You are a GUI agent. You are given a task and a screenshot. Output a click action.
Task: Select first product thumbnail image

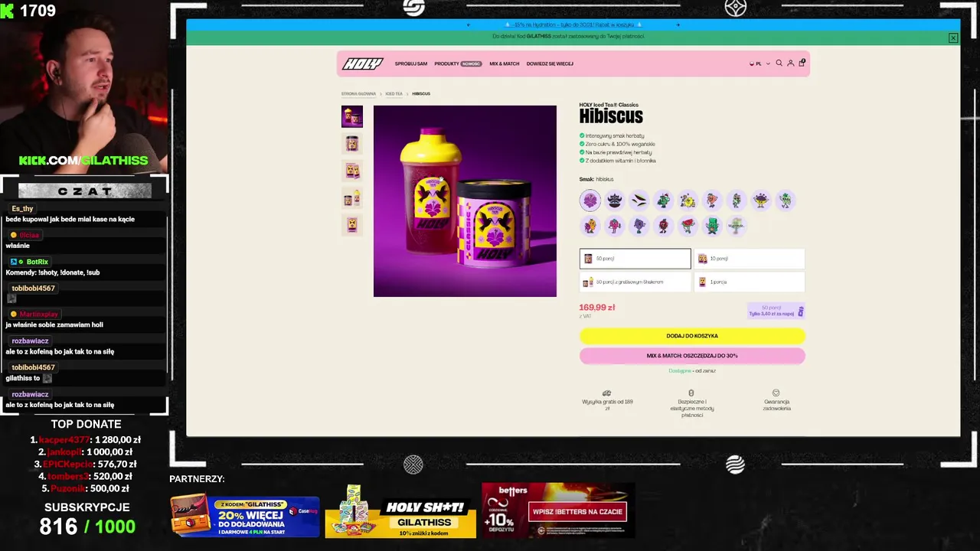352,116
